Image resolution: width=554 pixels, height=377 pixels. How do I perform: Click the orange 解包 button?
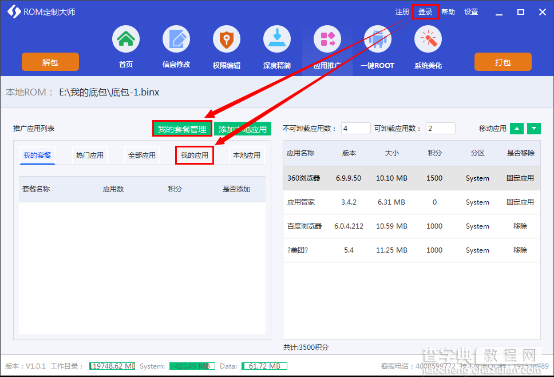[50, 62]
